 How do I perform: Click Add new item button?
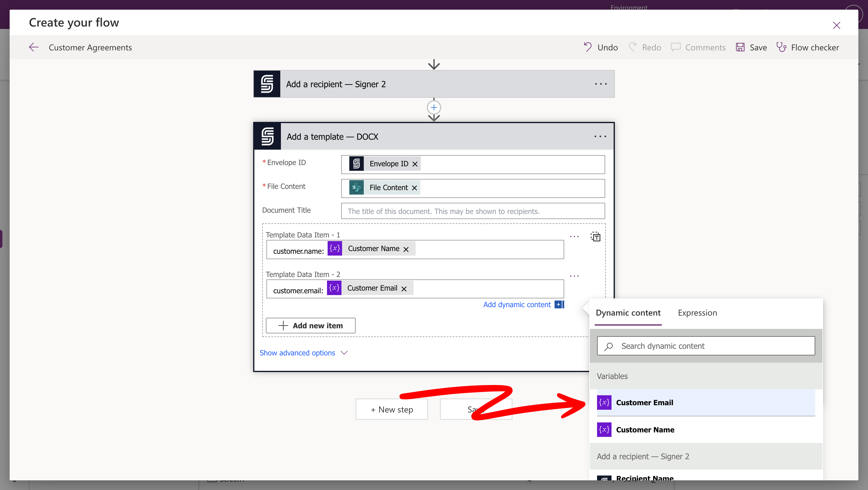[310, 326]
